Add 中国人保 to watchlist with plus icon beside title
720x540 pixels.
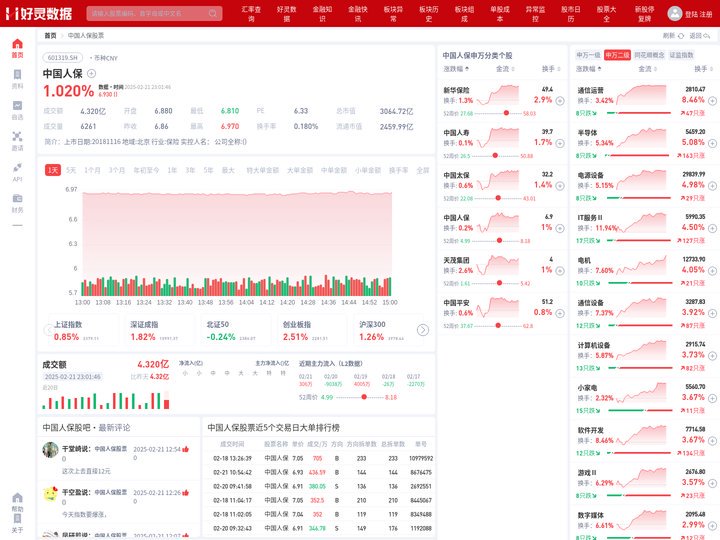pyautogui.click(x=91, y=73)
